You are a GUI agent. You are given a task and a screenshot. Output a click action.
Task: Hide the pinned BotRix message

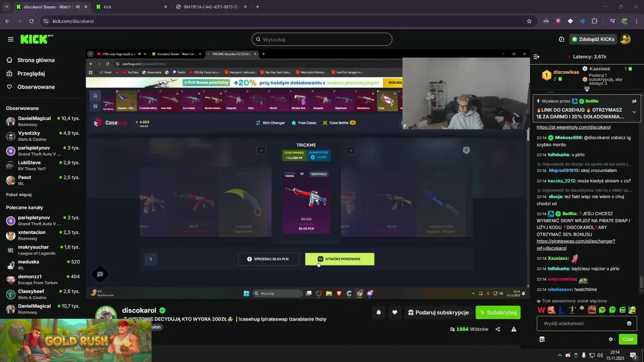pos(634,101)
